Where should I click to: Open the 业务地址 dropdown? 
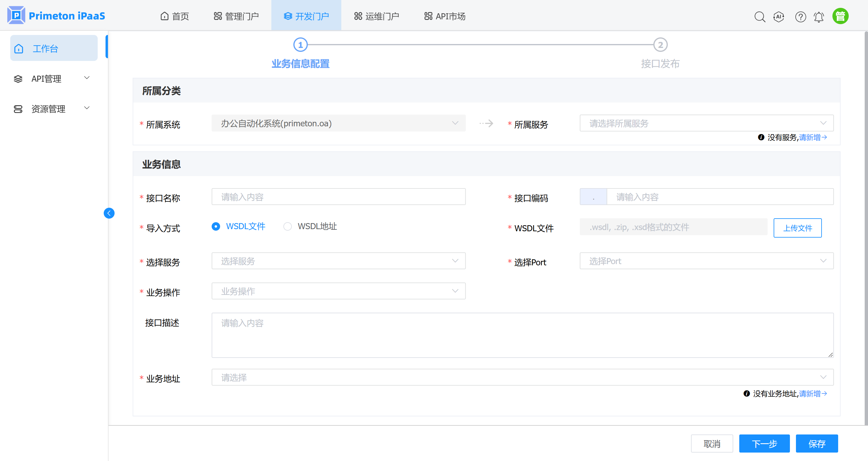[522, 377]
